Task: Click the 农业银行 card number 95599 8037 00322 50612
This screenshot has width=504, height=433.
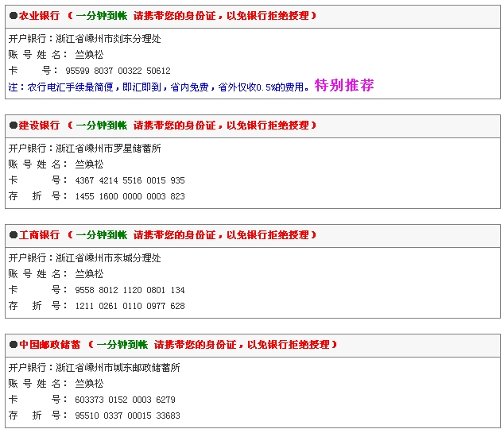Action: point(122,71)
